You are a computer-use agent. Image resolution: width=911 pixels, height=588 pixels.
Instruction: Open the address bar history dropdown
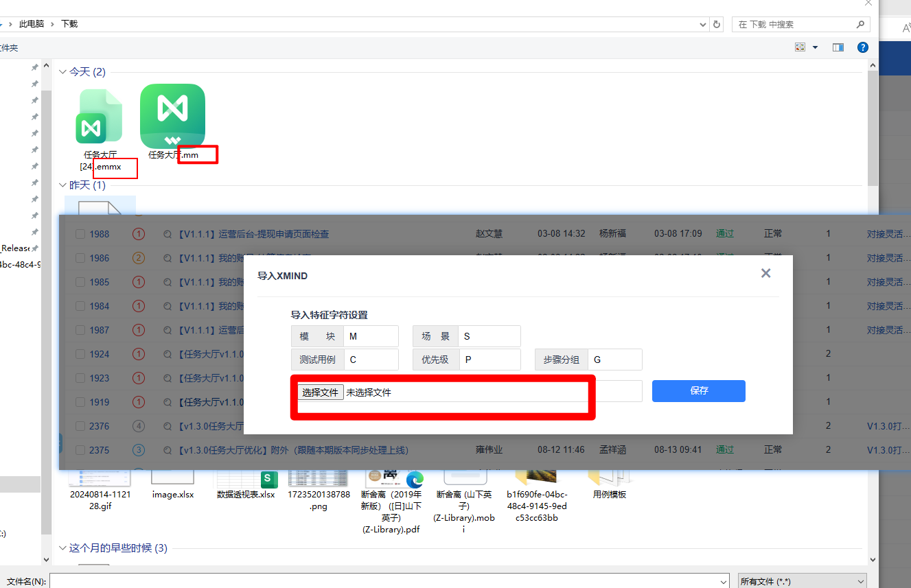tap(703, 24)
